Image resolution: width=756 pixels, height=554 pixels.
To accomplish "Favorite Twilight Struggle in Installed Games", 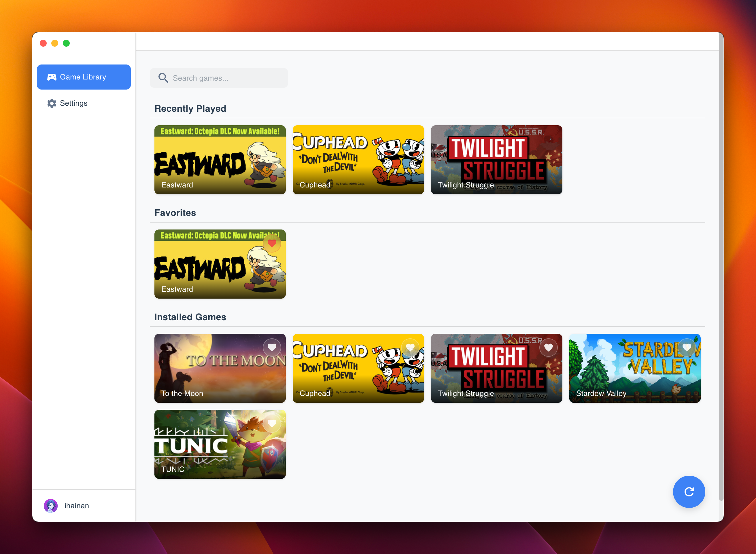I will (x=548, y=348).
